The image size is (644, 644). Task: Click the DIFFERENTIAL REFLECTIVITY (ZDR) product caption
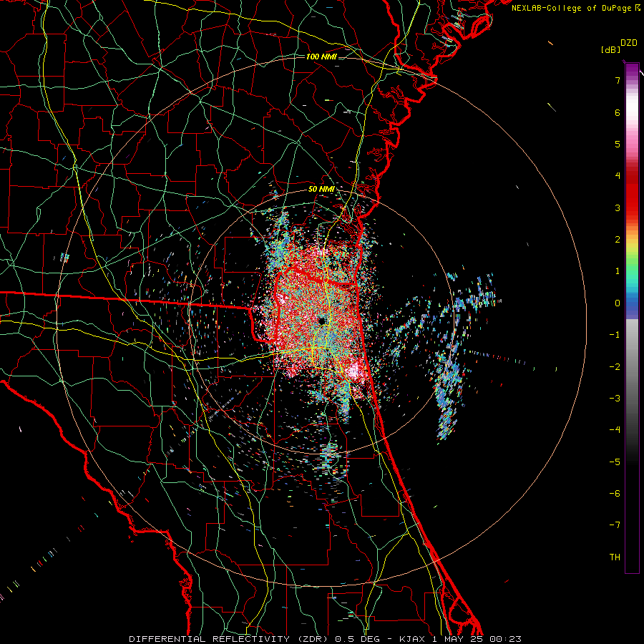(x=228, y=639)
